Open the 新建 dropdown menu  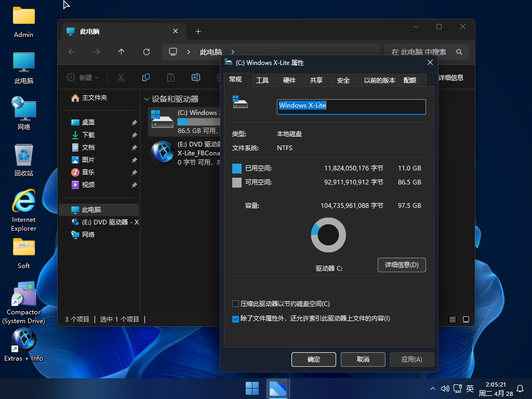click(83, 78)
